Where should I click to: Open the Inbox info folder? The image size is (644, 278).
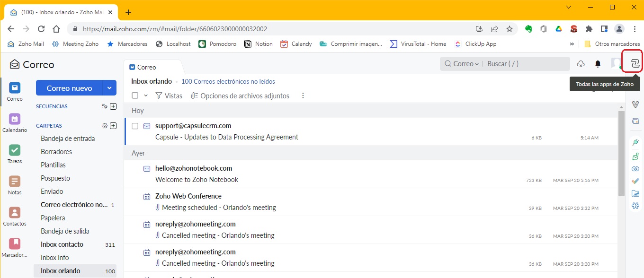click(x=55, y=258)
